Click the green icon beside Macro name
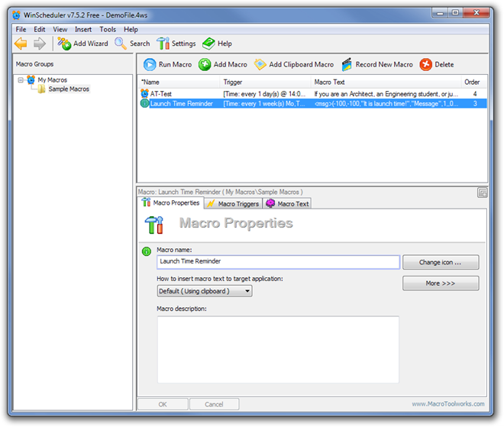Screen dimensions: 504x427 pyautogui.click(x=147, y=251)
